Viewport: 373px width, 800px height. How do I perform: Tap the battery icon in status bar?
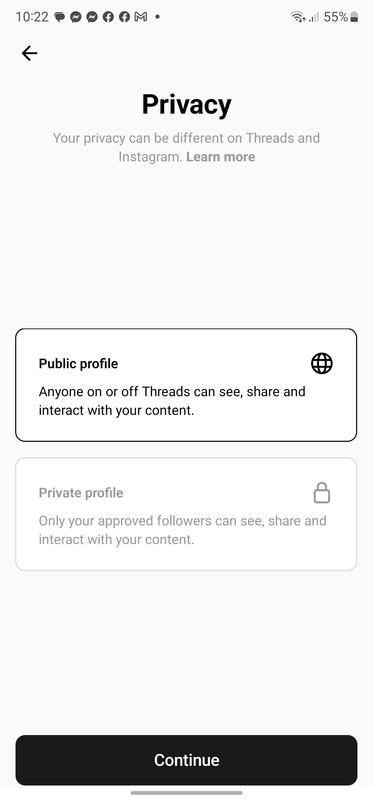354,17
